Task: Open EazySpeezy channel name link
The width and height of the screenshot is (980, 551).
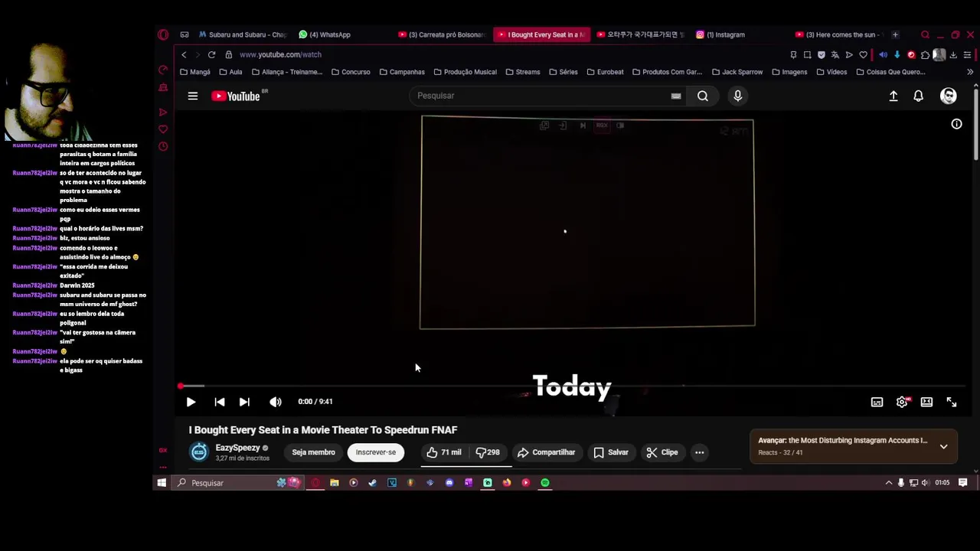Action: click(237, 448)
